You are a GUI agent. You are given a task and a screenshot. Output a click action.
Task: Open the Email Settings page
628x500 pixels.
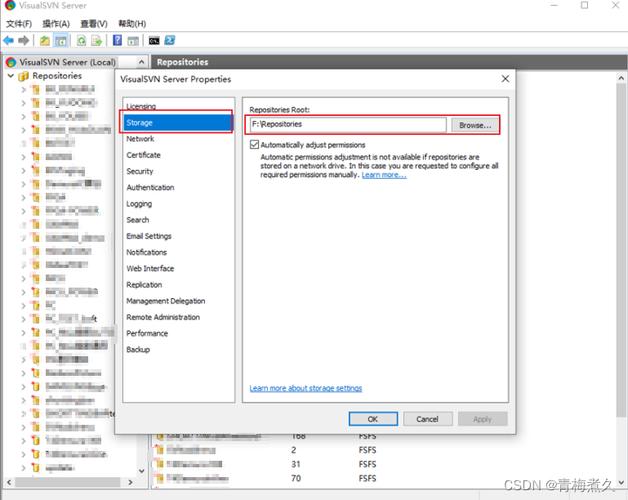pyautogui.click(x=149, y=236)
